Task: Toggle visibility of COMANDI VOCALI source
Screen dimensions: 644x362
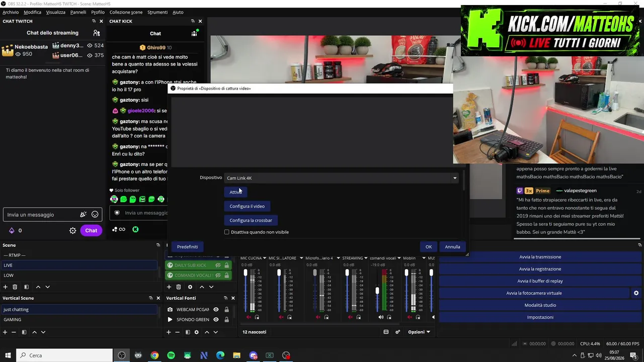Action: [x=218, y=275]
